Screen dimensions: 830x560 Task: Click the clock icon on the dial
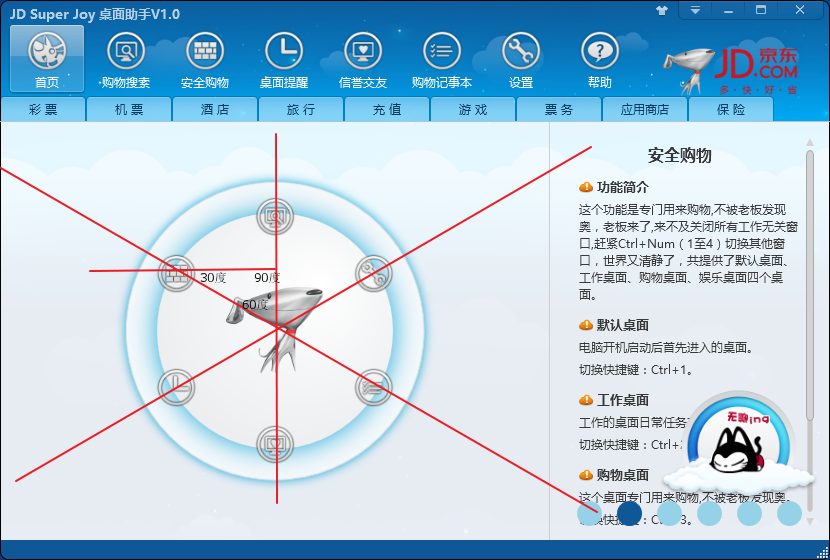tap(176, 387)
